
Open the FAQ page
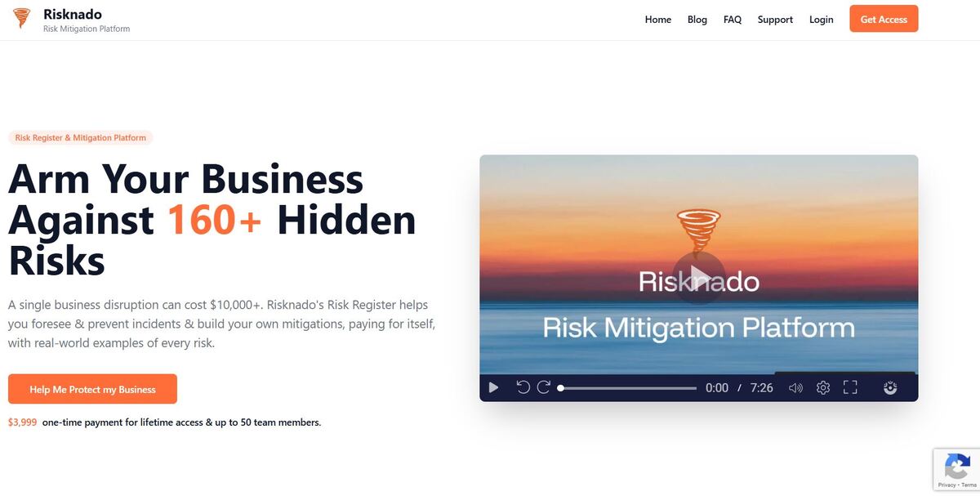[733, 20]
